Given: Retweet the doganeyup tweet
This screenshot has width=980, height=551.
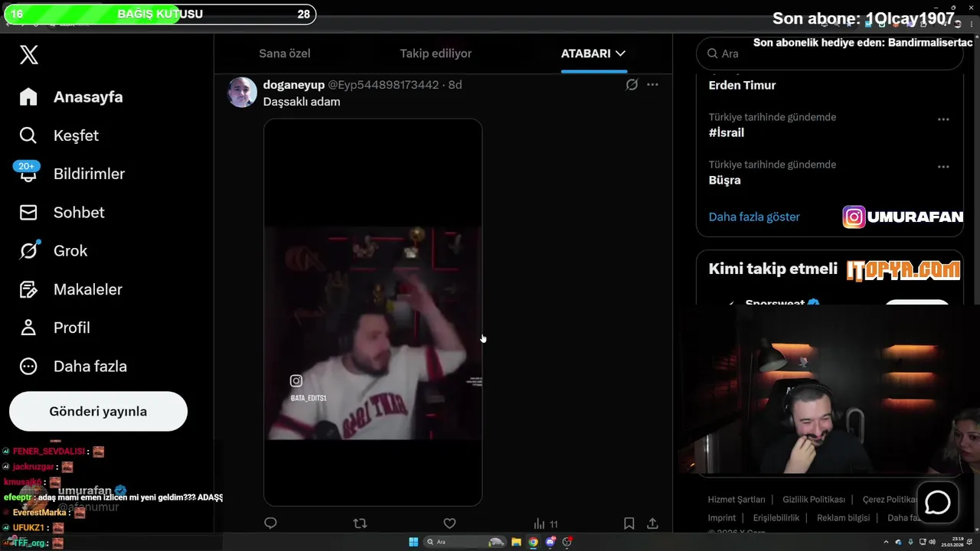Looking at the screenshot, I should click(x=360, y=523).
